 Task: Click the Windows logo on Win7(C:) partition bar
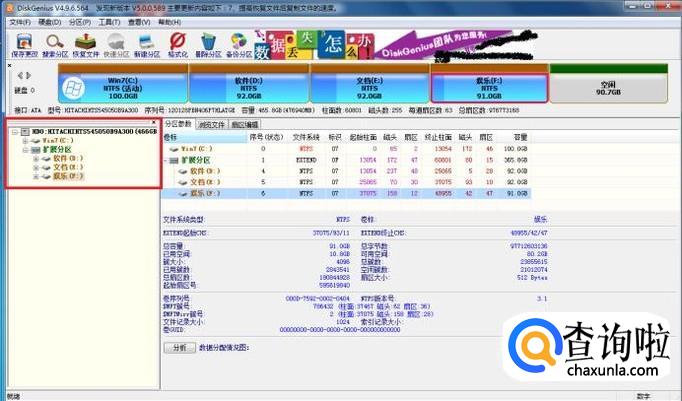(73, 89)
